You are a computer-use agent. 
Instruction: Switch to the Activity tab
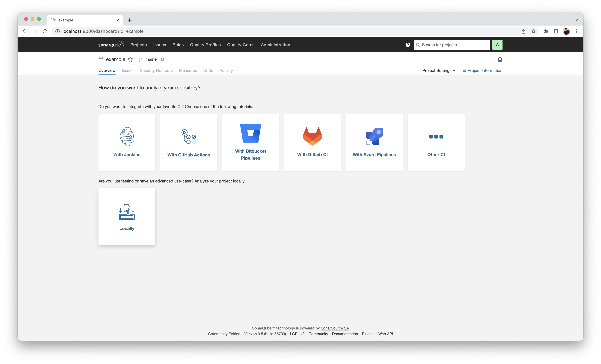pos(226,70)
